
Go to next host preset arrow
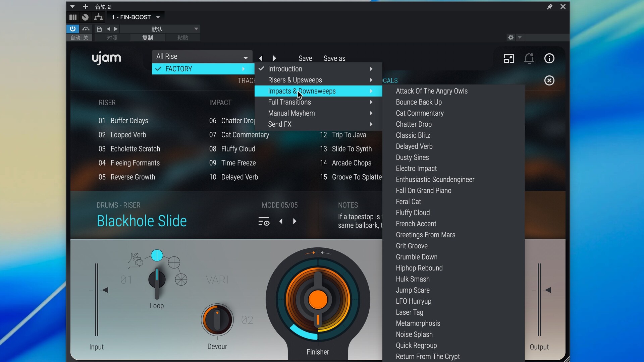116,29
